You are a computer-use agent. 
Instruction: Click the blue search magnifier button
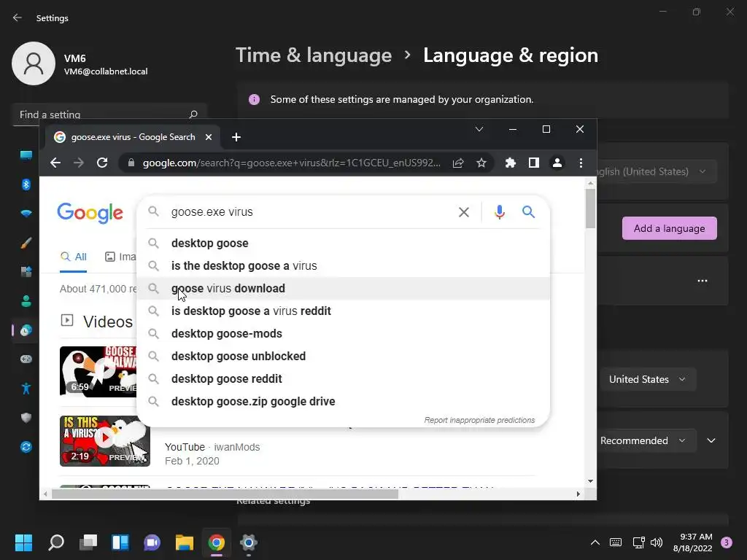528,212
